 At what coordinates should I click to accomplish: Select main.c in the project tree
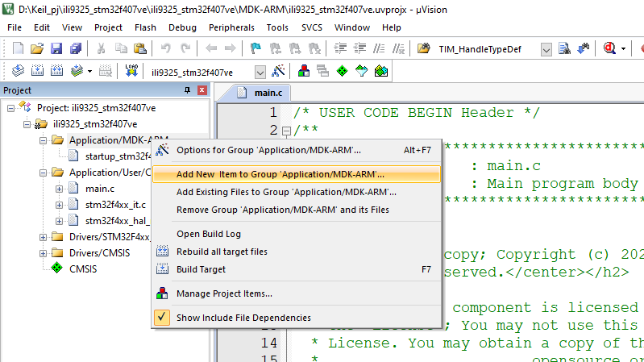(99, 189)
